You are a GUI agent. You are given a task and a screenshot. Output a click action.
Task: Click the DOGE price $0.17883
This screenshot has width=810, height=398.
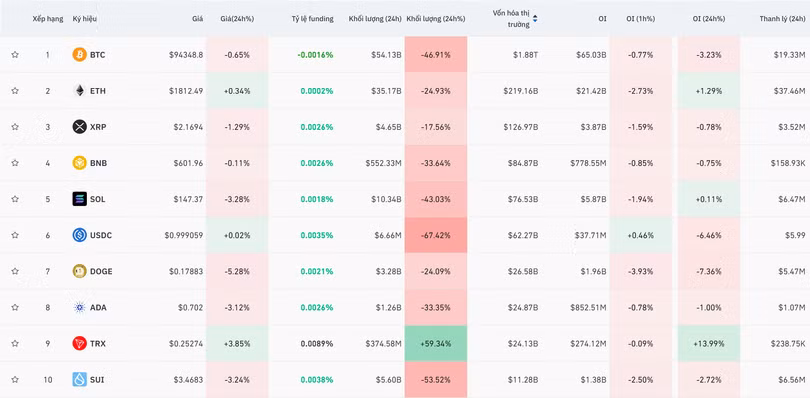pos(186,271)
